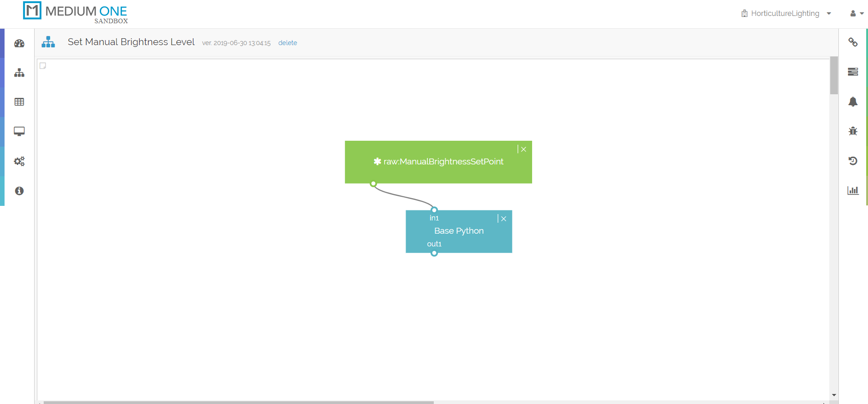Remove the raw:ManualBrightnessSetPoint node
The height and width of the screenshot is (404, 868).
tap(523, 149)
